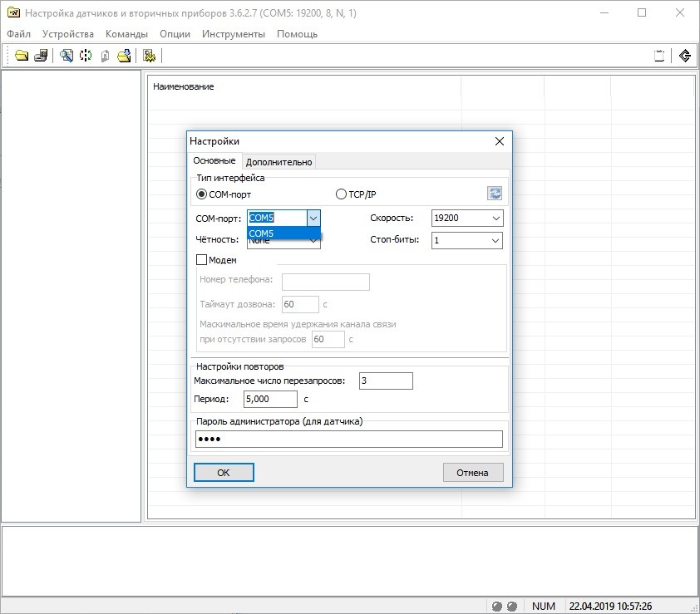Click the Максимальное число перезапросов field
The width and height of the screenshot is (700, 614).
(x=386, y=381)
